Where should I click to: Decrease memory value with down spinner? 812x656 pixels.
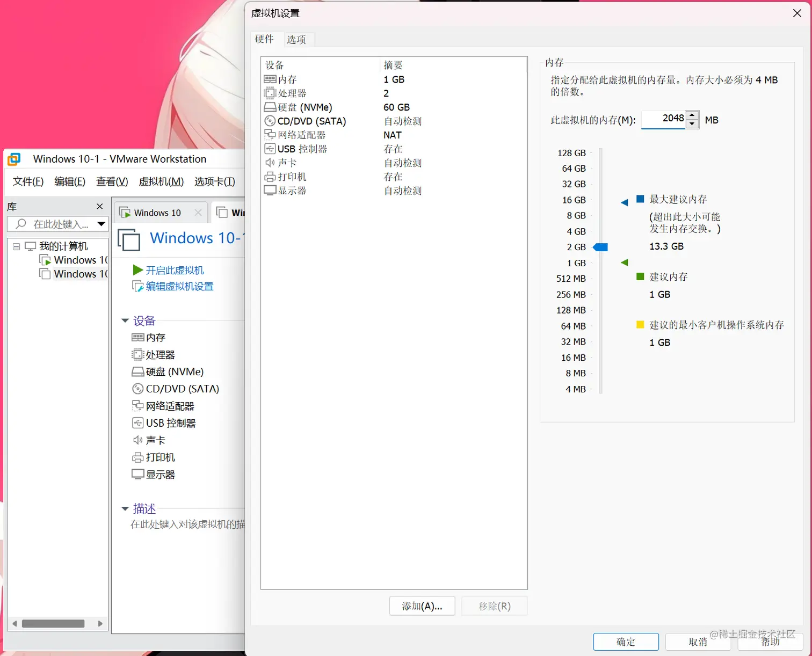693,124
